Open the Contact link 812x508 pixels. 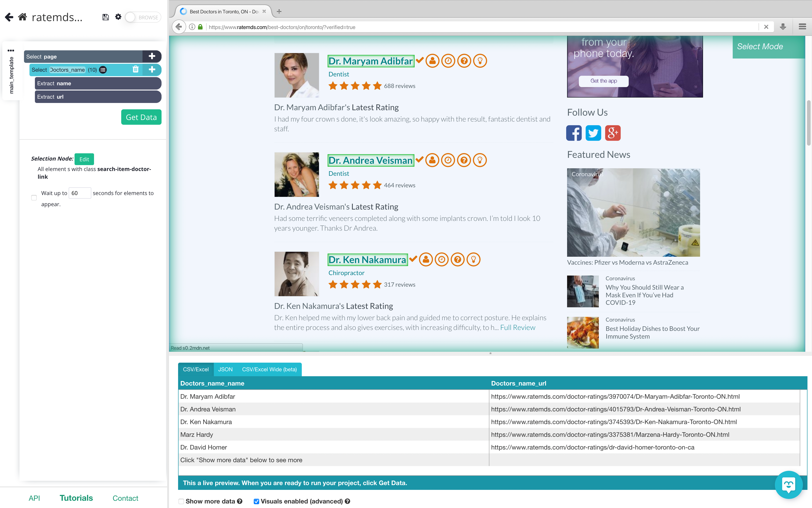coord(125,498)
